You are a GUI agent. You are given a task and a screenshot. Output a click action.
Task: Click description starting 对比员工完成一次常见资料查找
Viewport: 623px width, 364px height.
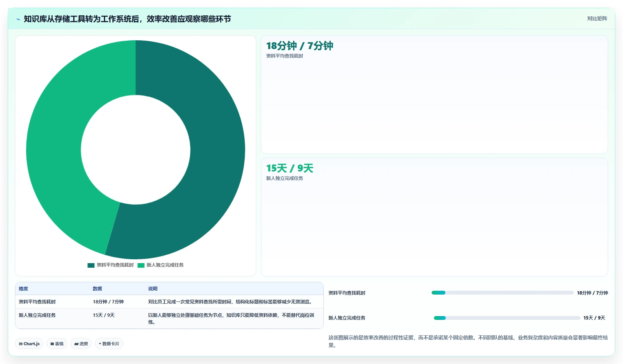231,302
